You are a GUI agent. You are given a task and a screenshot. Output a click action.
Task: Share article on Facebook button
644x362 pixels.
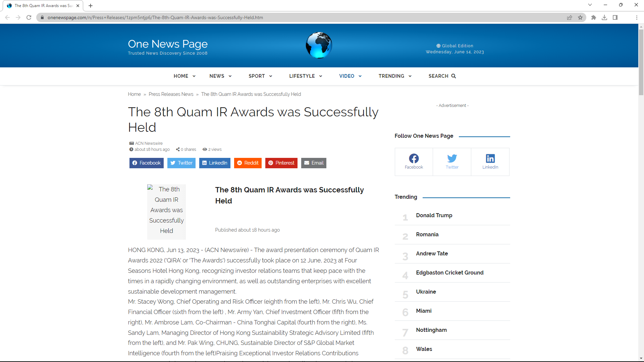click(147, 163)
